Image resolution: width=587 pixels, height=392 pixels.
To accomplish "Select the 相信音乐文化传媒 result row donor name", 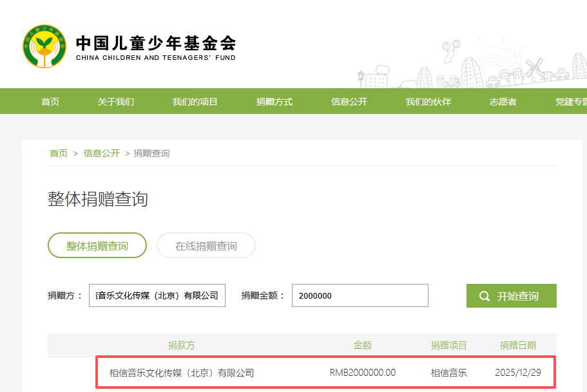I will coord(182,373).
